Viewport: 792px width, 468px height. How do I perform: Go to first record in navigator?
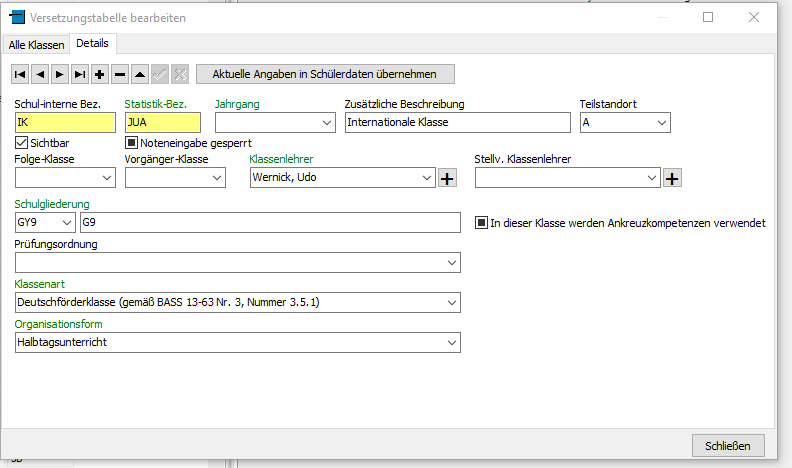[x=20, y=74]
